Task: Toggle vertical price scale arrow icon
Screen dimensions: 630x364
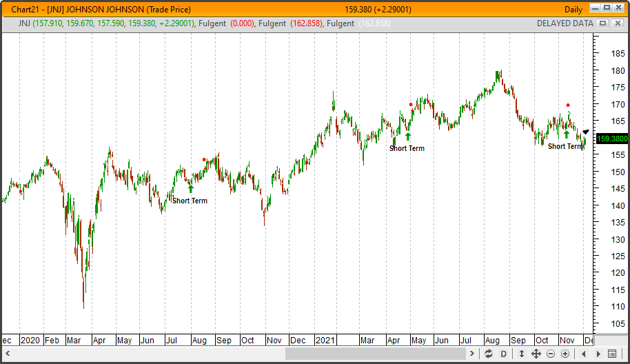Action: point(521,354)
